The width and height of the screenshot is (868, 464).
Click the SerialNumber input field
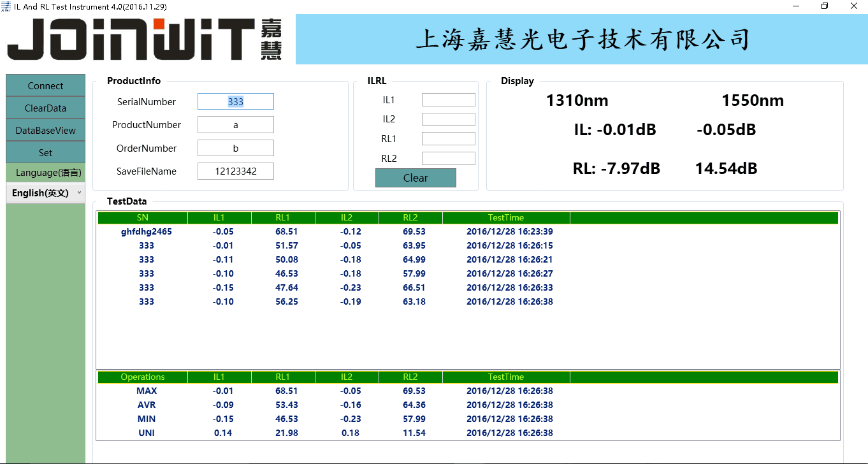(235, 101)
